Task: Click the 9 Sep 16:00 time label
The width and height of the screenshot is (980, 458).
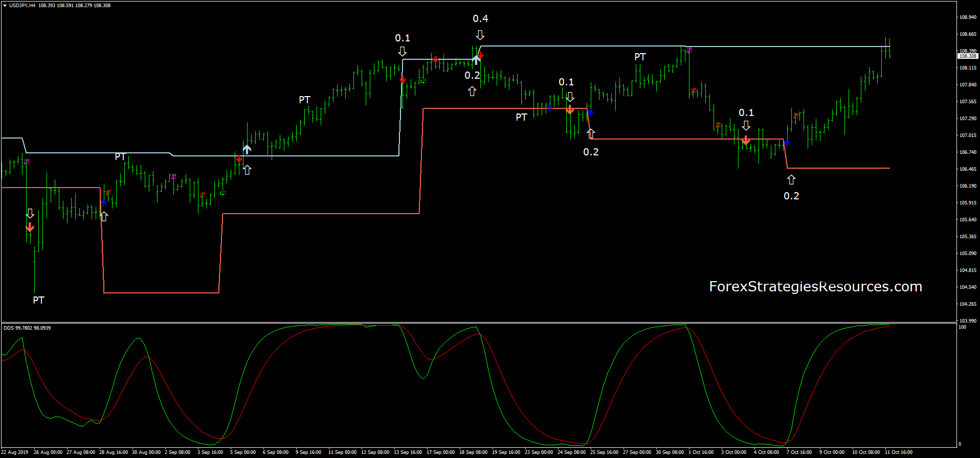Action: tap(308, 452)
